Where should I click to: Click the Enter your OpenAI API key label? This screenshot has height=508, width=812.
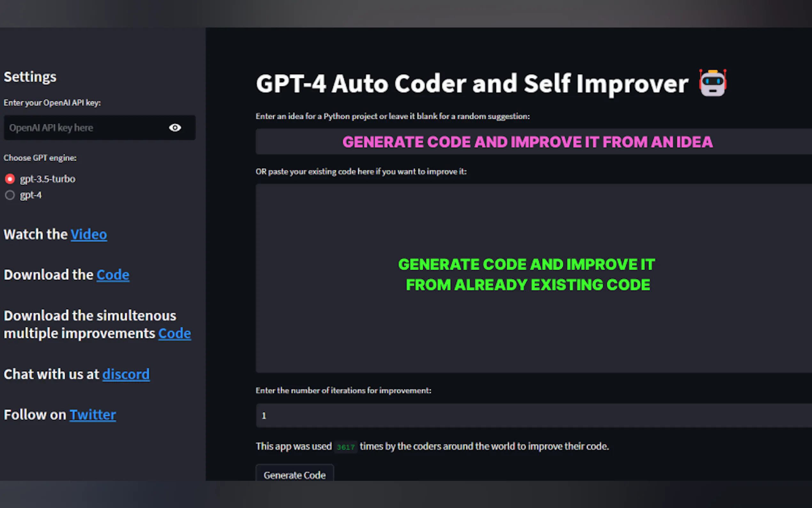point(52,103)
